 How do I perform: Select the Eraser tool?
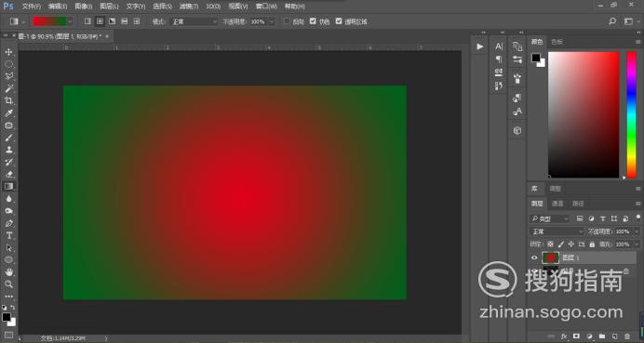8,175
